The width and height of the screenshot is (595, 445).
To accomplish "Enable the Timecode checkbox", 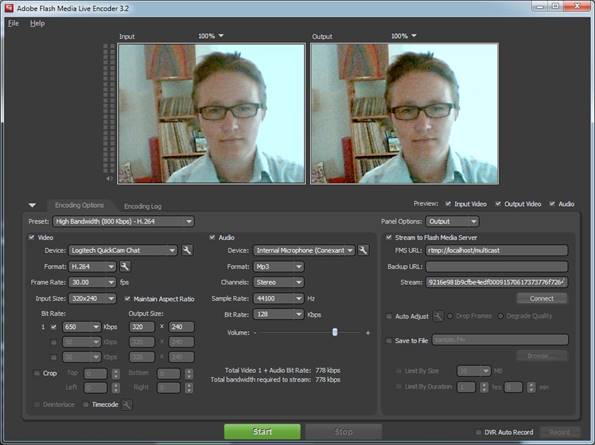I will (86, 404).
